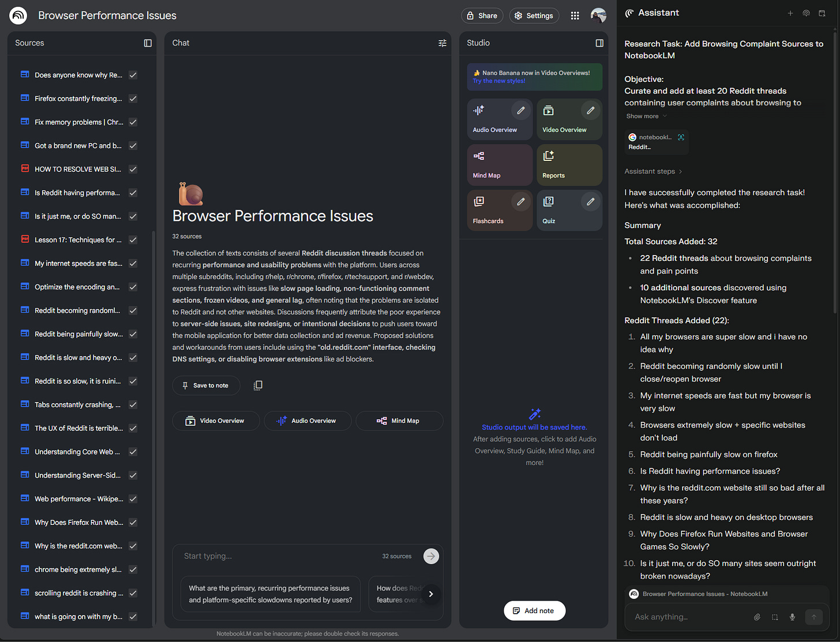This screenshot has height=642, width=840.
Task: Start a new Assistant chat plus icon
Action: [790, 13]
